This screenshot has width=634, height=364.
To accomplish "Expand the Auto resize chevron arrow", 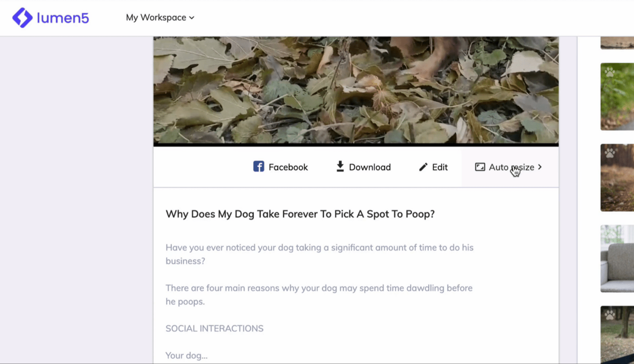I will click(540, 167).
